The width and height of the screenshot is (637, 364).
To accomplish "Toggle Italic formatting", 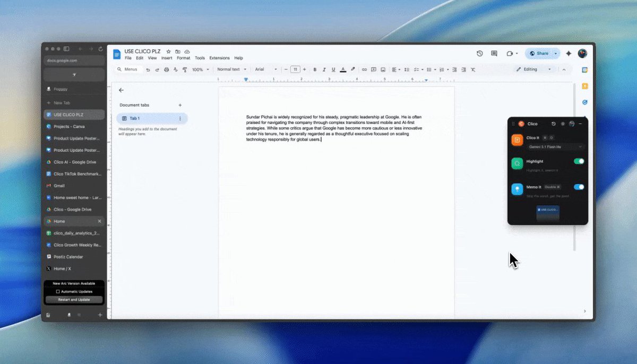I will point(324,70).
